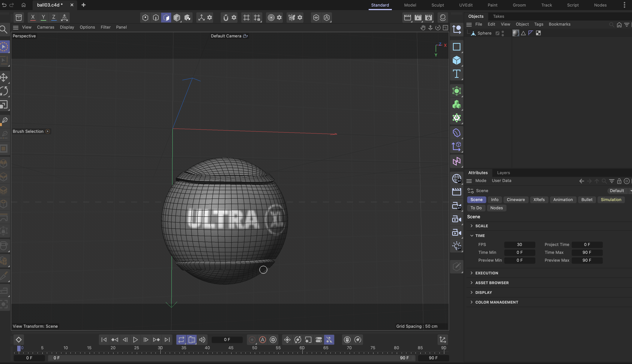Screen dimensions: 632x364
Task: Click the FPS input field
Action: [519, 244]
